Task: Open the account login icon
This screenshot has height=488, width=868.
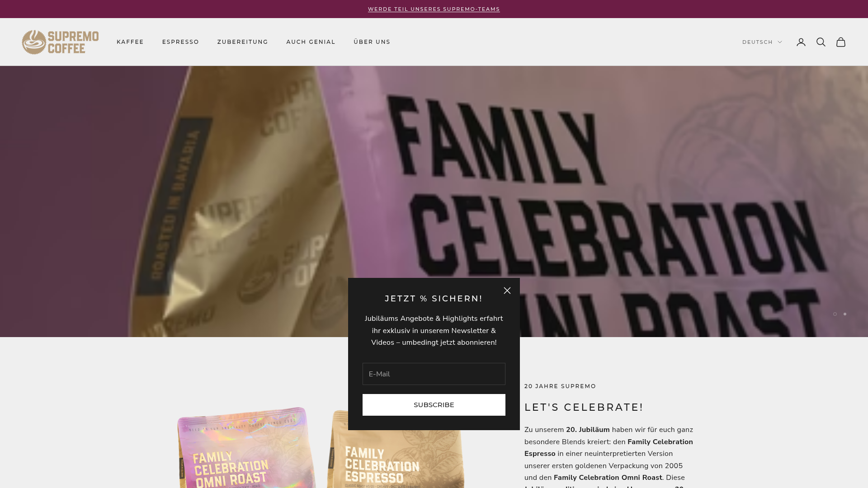Action: pos(801,42)
